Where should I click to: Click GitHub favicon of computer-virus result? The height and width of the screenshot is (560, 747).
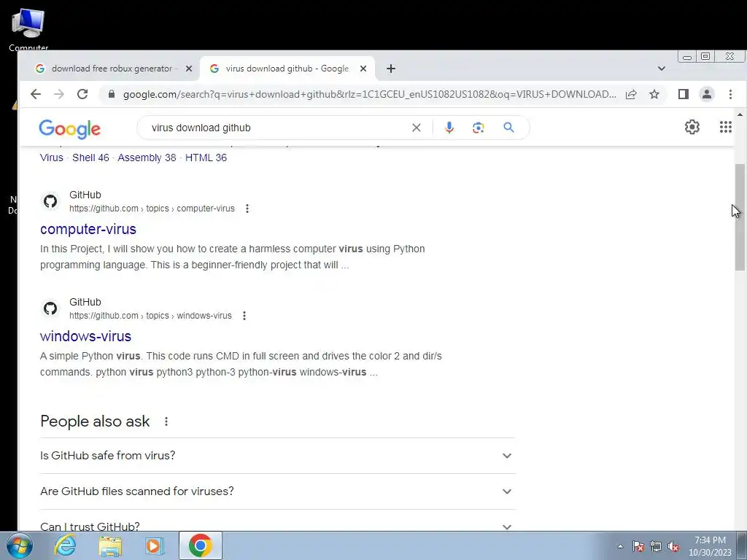point(50,201)
